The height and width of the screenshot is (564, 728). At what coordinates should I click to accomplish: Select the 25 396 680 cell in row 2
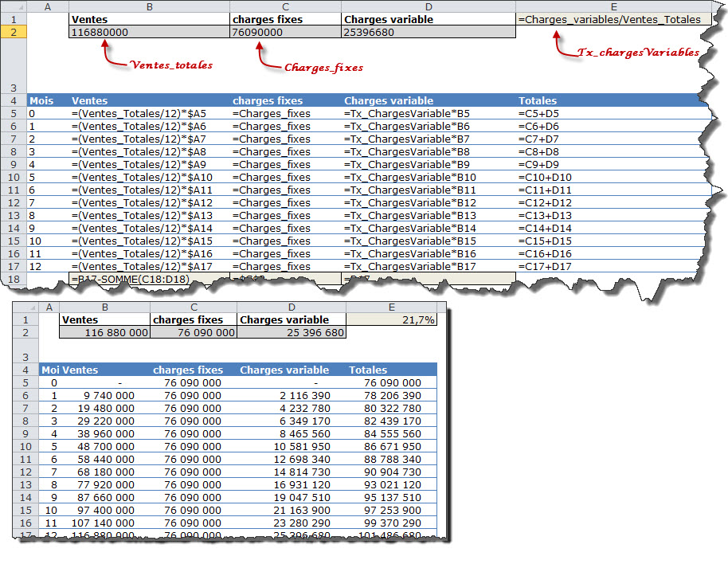[292, 332]
